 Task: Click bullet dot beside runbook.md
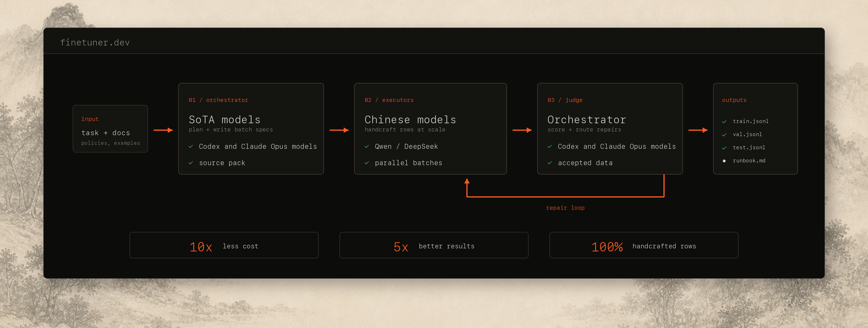click(x=724, y=161)
